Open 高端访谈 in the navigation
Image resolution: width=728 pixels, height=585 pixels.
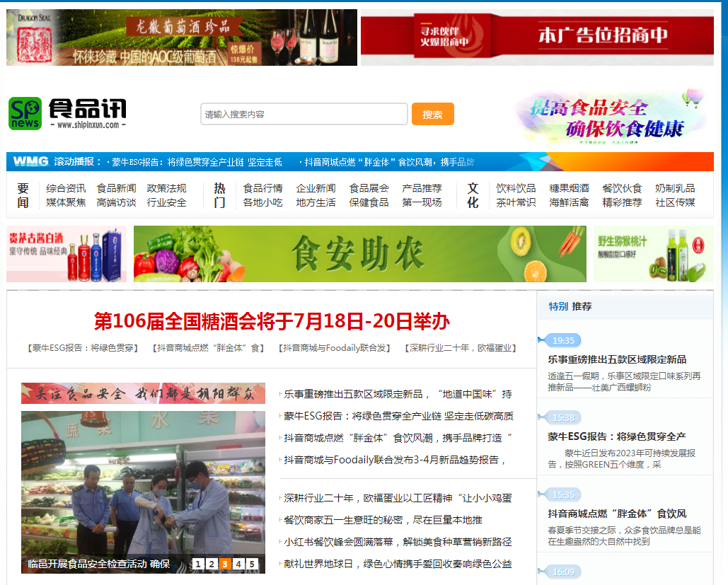point(117,202)
